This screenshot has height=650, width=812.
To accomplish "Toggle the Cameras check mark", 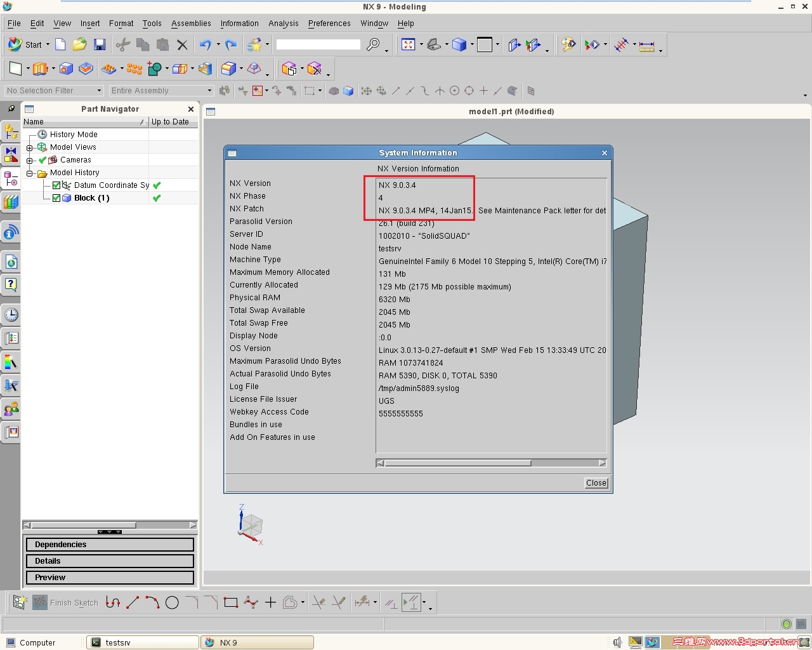I will pos(43,160).
